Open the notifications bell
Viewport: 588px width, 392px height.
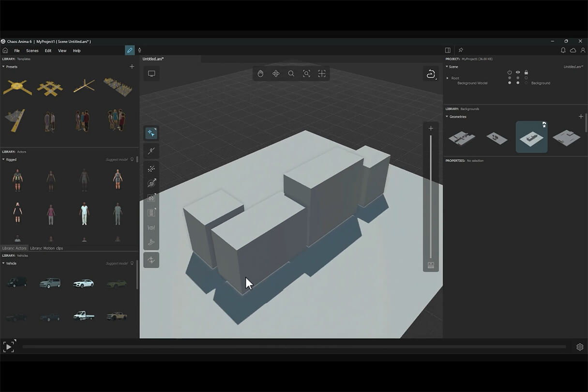(563, 50)
